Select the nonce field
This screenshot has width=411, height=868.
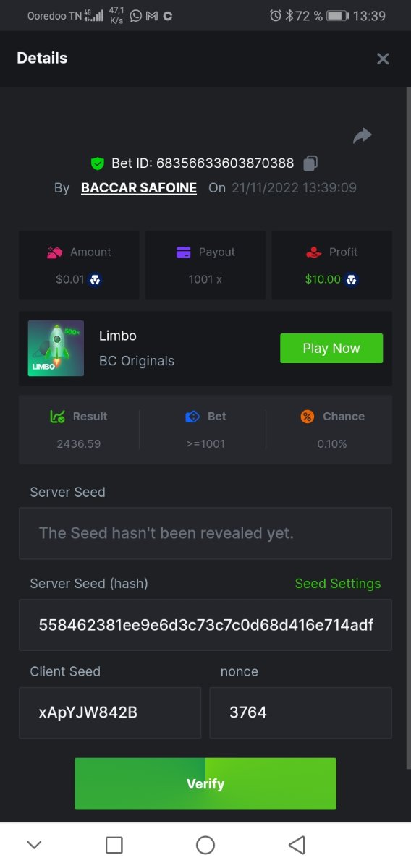tap(301, 713)
